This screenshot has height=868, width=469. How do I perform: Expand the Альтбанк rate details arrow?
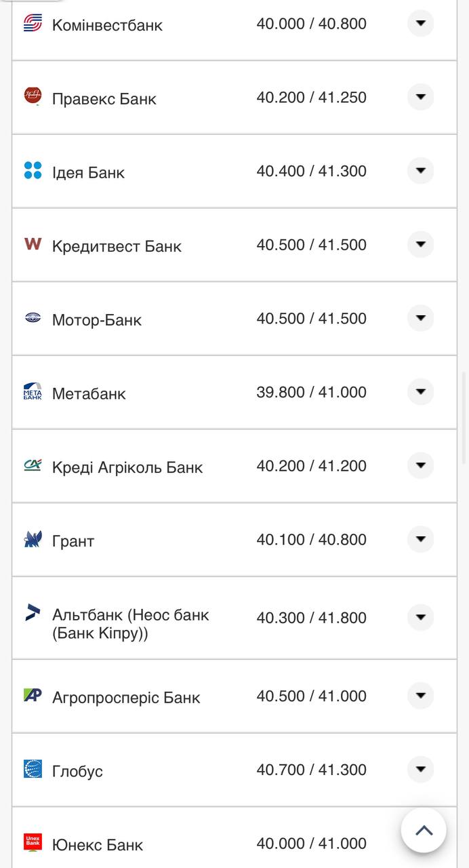(420, 617)
